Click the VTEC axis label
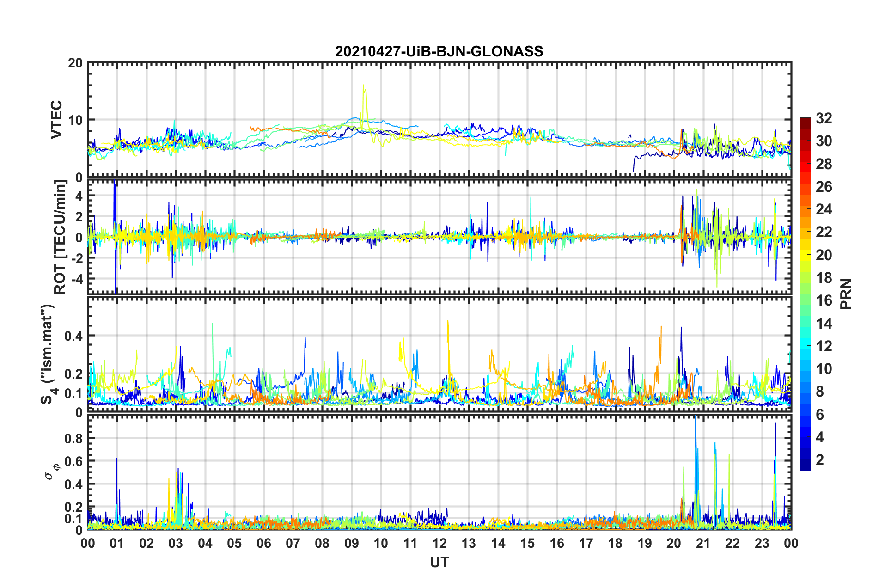The image size is (879, 588). [56, 120]
